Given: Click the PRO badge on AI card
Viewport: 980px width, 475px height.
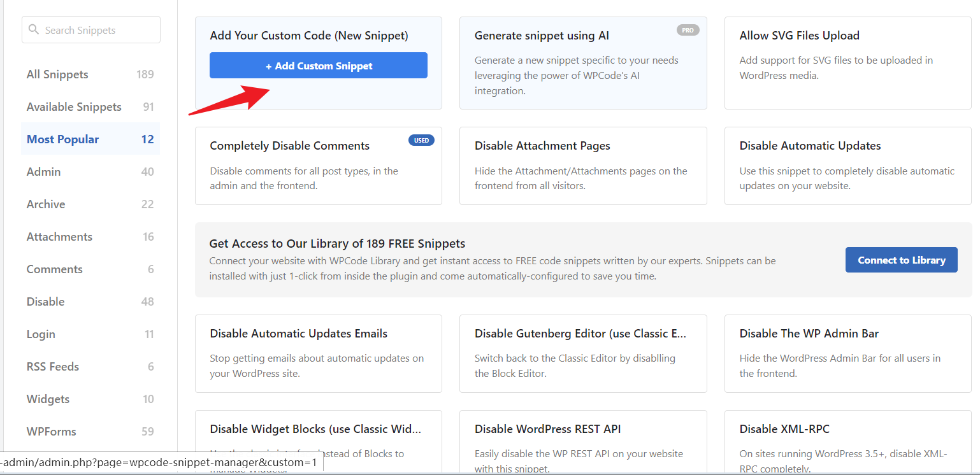Looking at the screenshot, I should pos(688,30).
